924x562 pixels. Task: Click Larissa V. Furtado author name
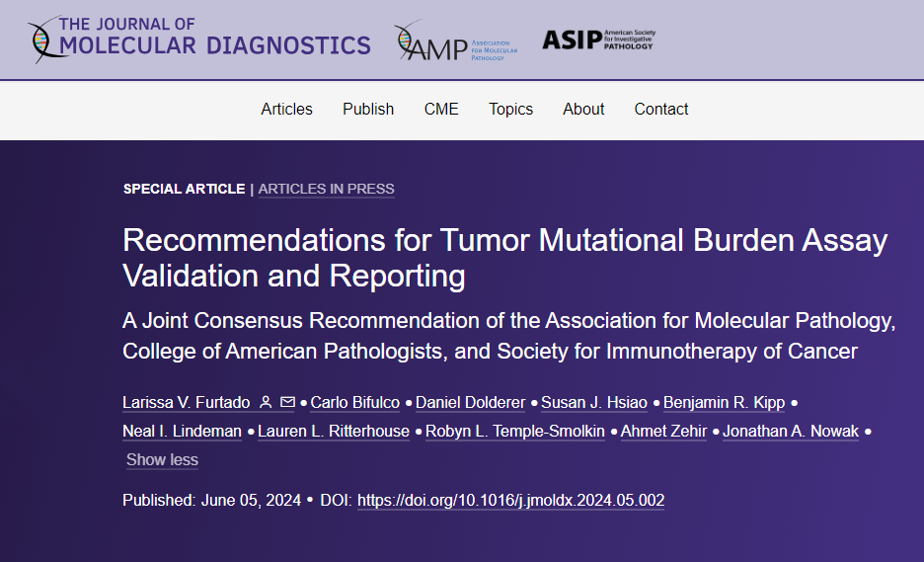pyautogui.click(x=185, y=403)
